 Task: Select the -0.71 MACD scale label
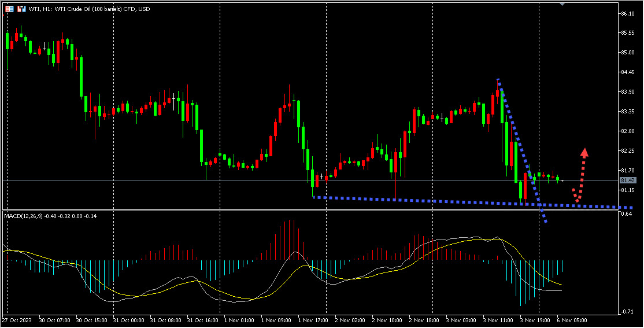[x=626, y=312]
